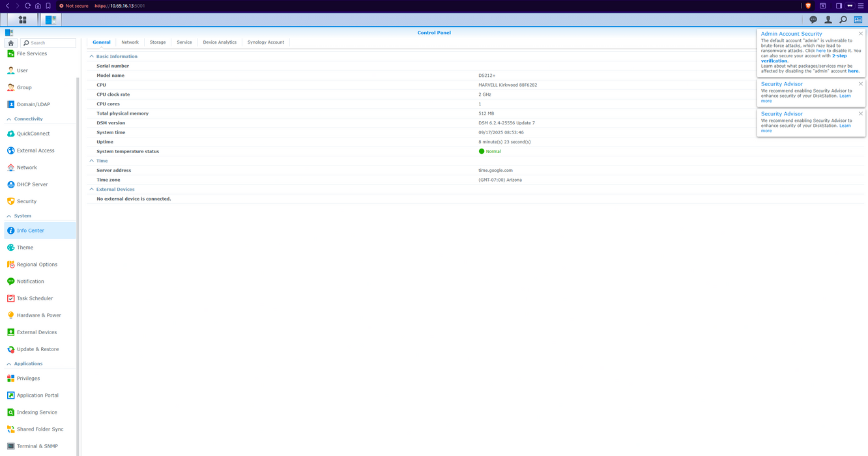Reload the page with browser refresh
Image resolution: width=868 pixels, height=456 pixels.
27,6
